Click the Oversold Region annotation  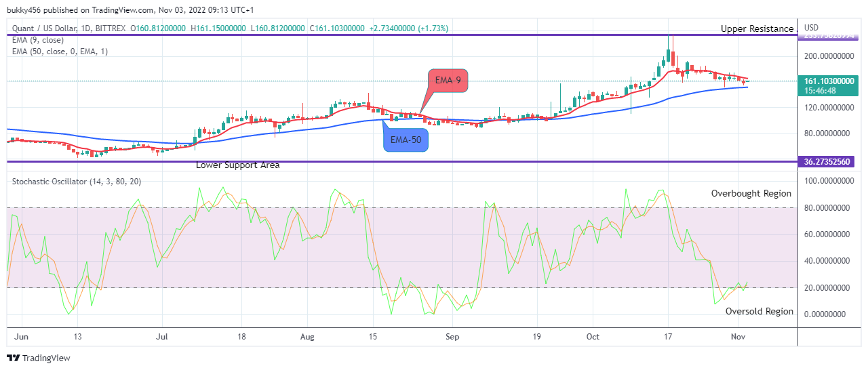[x=759, y=311]
